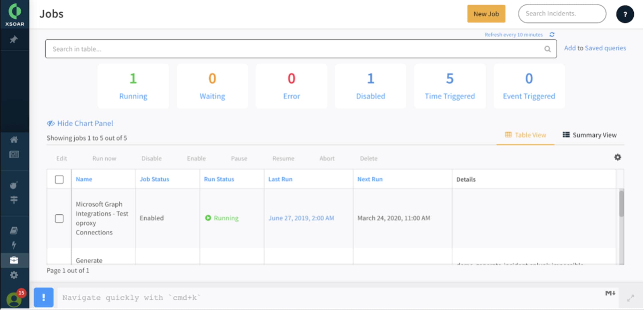The image size is (644, 310).
Task: Filter by Waiting jobs card
Action: (x=212, y=86)
